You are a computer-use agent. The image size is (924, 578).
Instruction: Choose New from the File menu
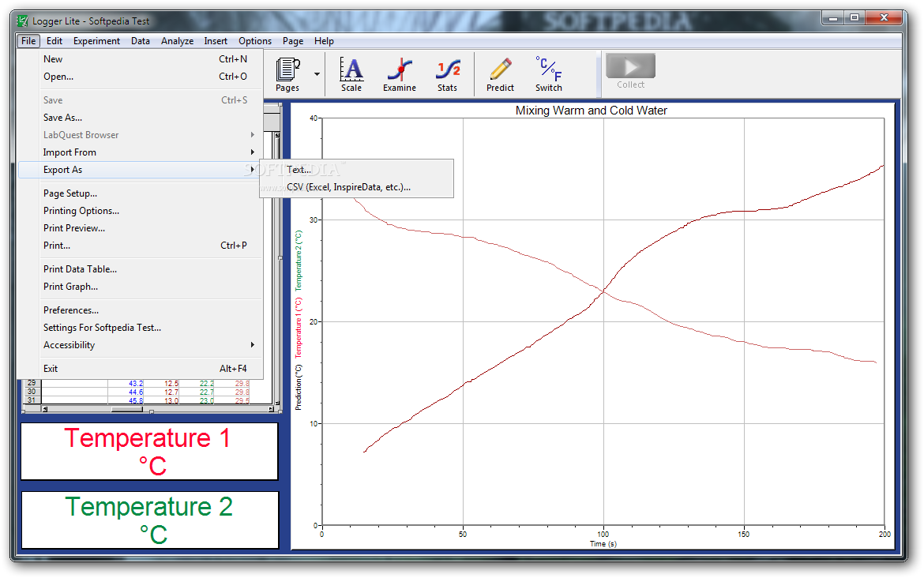[x=141, y=59]
